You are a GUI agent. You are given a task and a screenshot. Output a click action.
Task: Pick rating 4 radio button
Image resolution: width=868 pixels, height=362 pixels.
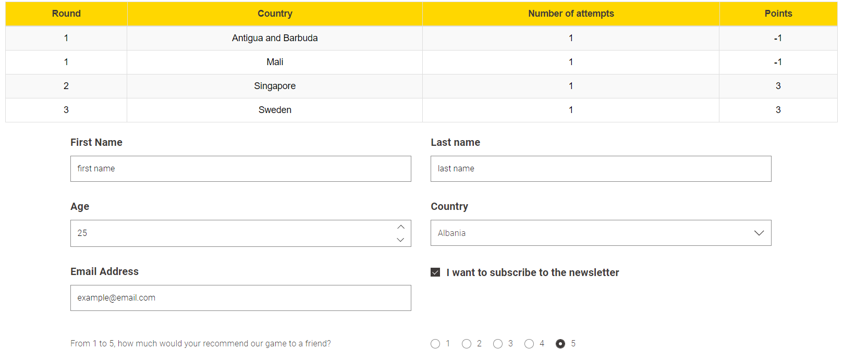[529, 344]
